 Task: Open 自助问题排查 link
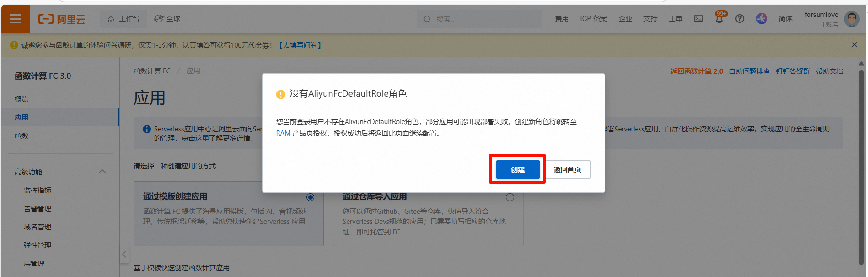click(750, 71)
